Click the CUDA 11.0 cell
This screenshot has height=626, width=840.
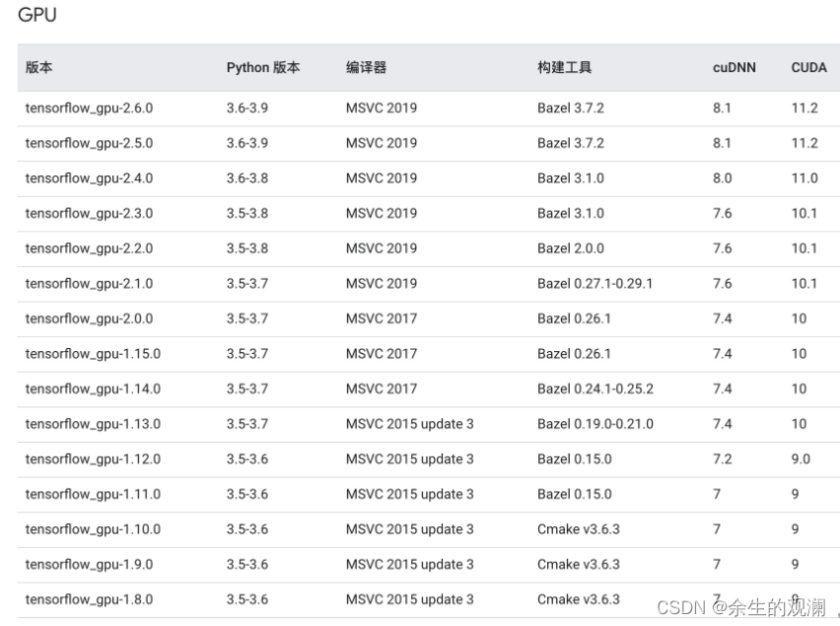pyautogui.click(x=805, y=178)
